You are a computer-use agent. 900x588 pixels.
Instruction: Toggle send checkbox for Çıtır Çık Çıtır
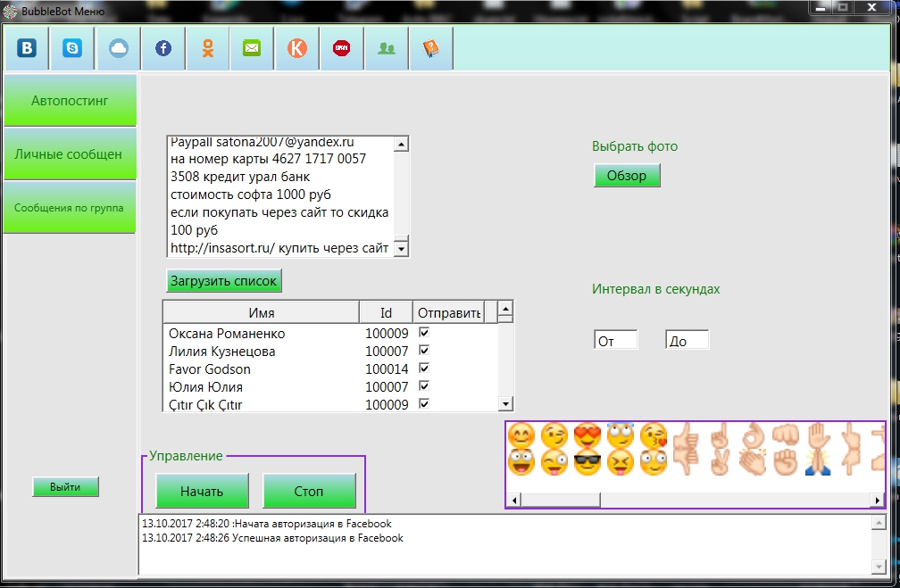[424, 403]
